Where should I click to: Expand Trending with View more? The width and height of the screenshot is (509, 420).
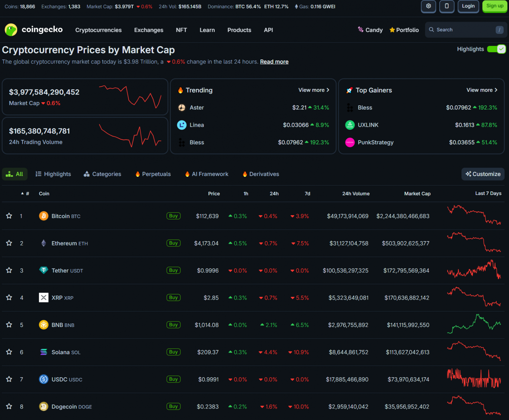click(x=313, y=90)
